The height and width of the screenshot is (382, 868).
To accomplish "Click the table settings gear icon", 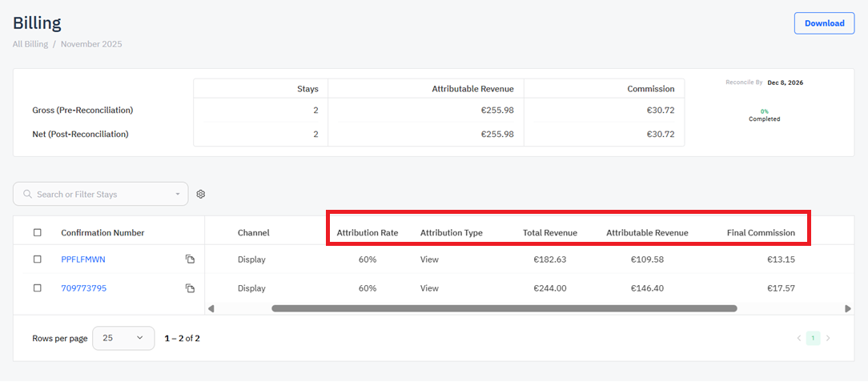I will pos(201,195).
